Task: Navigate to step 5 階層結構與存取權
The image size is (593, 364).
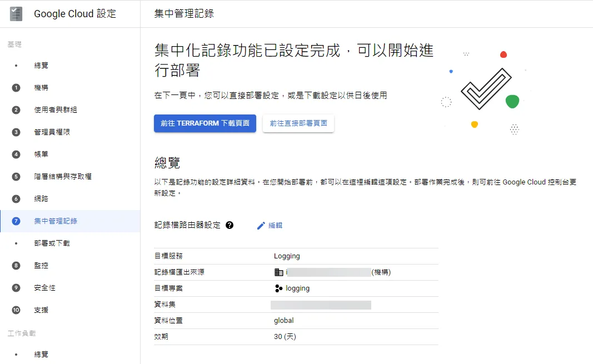Action: [63, 177]
